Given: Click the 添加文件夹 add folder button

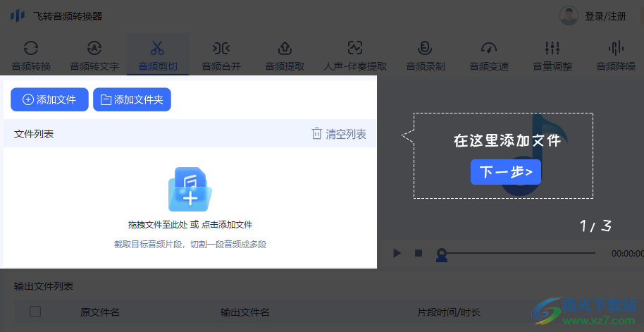Looking at the screenshot, I should click(132, 99).
